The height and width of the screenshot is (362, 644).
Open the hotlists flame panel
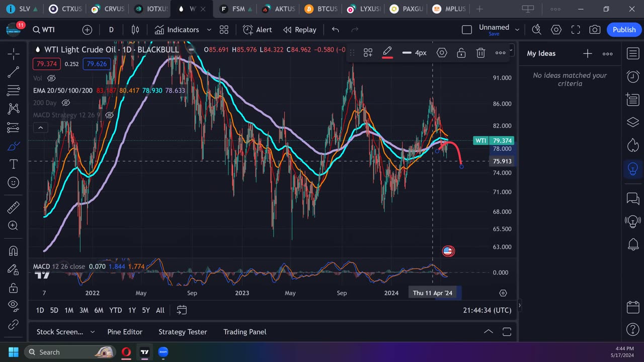point(633,145)
